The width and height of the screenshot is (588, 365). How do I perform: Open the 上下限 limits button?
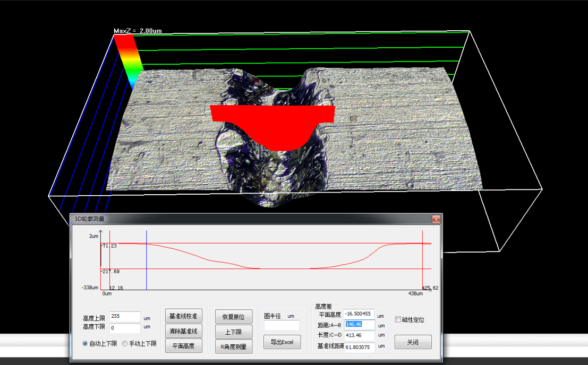(233, 332)
